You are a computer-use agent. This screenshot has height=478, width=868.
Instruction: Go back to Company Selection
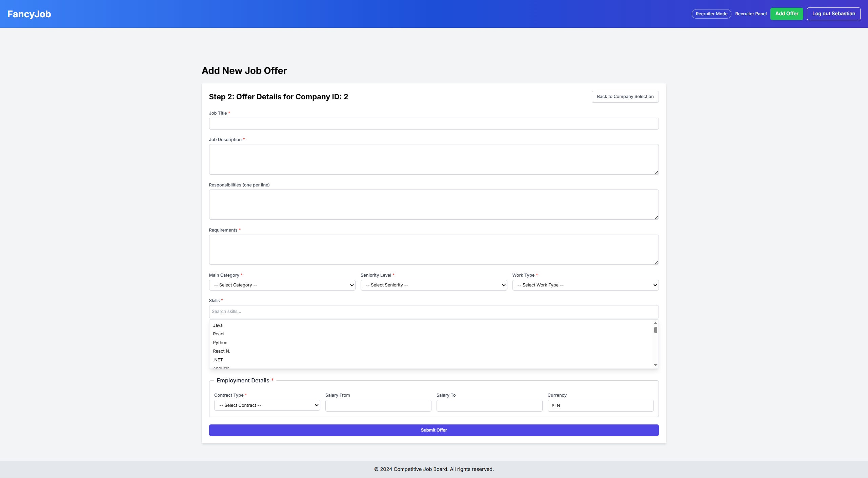[x=625, y=97]
